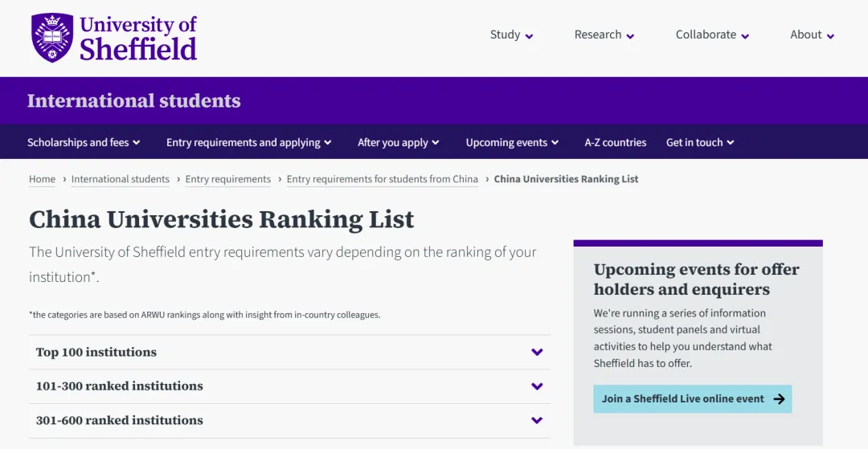868x449 pixels.
Task: Click the chevron icon next to Collaborate
Action: click(x=745, y=36)
